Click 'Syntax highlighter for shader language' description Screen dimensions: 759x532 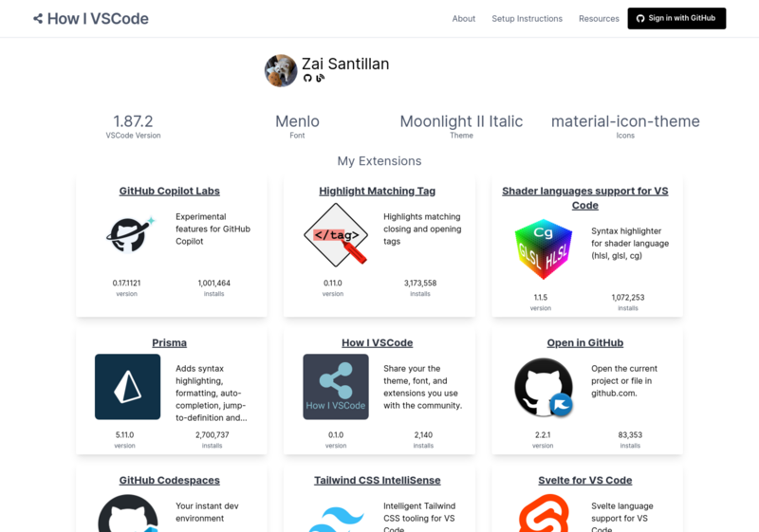click(630, 244)
